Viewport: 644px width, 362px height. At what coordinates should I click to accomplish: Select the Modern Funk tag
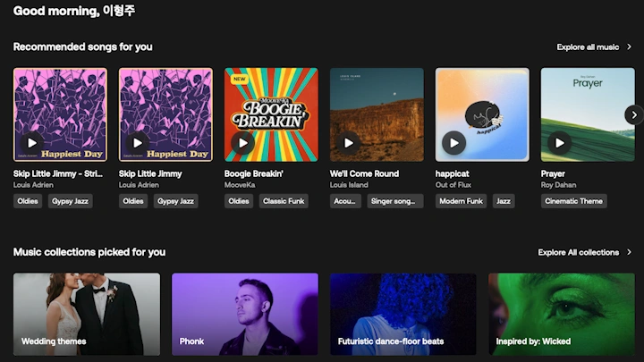[x=462, y=201]
